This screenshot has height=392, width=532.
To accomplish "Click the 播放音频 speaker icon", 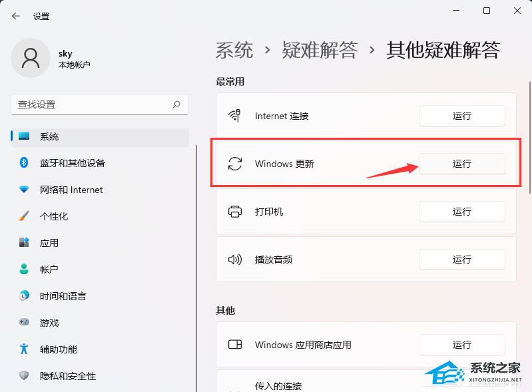I will click(235, 260).
